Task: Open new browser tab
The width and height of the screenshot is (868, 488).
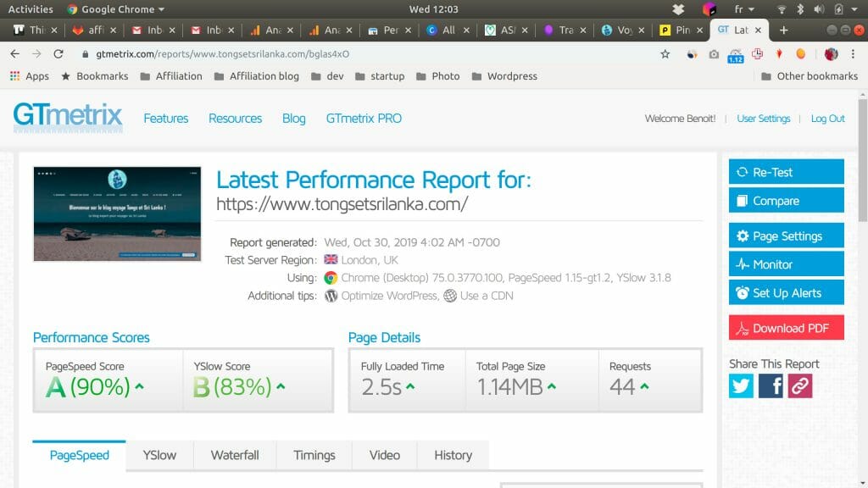Action: [x=783, y=30]
